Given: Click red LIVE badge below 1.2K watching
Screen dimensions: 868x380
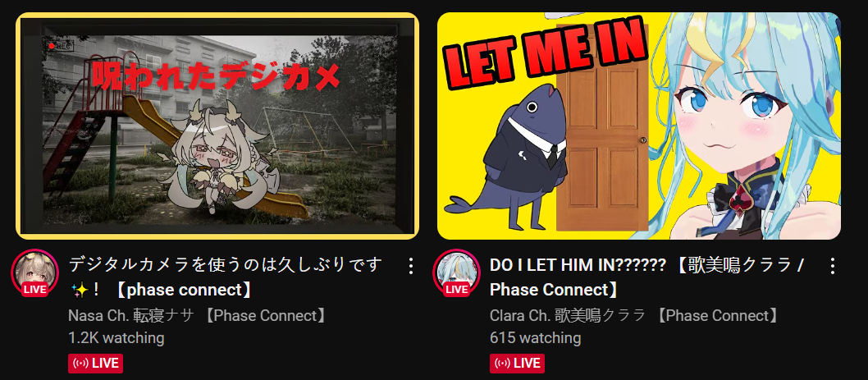Looking at the screenshot, I should coord(95,364).
